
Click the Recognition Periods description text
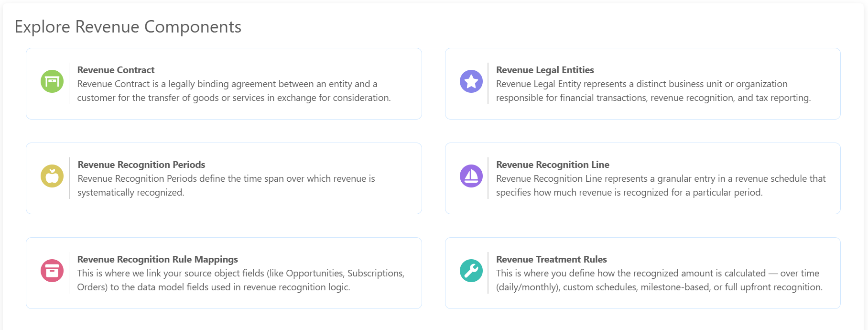click(x=226, y=186)
